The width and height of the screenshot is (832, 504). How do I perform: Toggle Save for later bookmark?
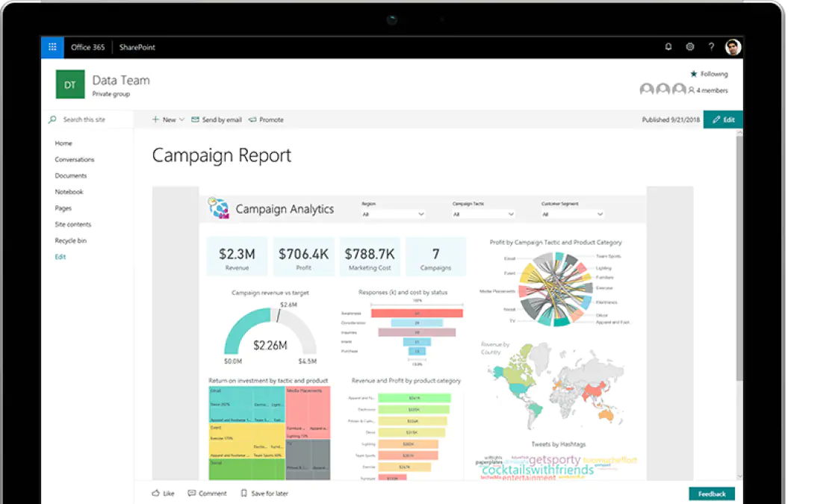click(x=243, y=494)
